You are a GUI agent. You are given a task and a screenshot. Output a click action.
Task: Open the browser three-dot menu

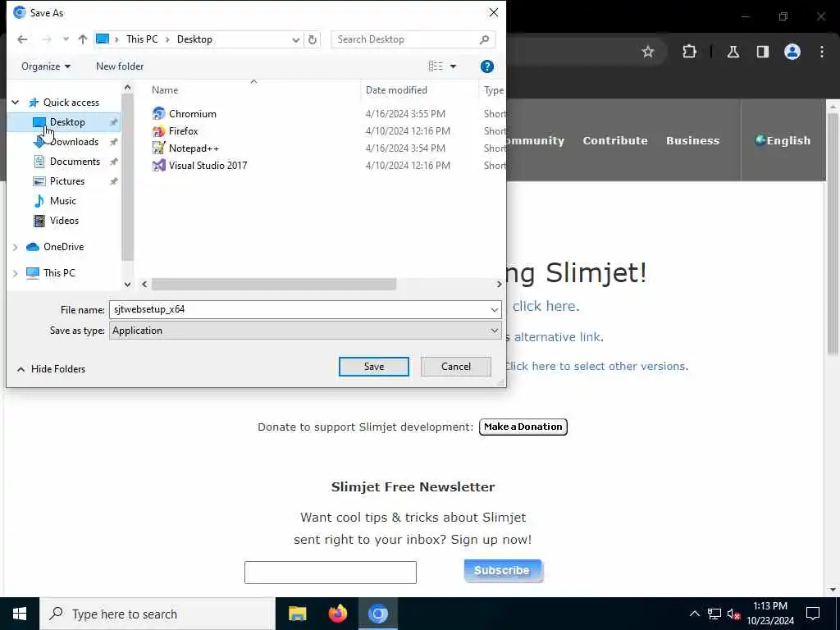tap(822, 52)
